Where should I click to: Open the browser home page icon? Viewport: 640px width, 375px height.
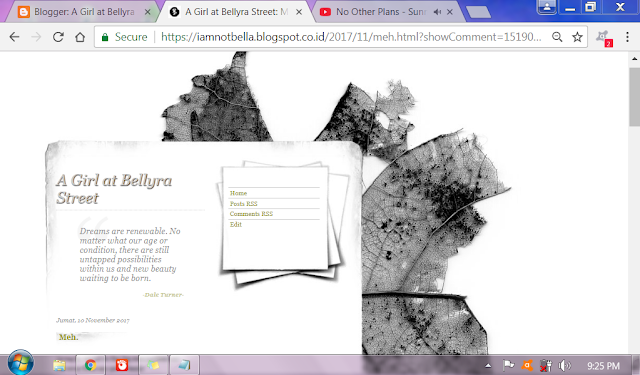[x=80, y=37]
